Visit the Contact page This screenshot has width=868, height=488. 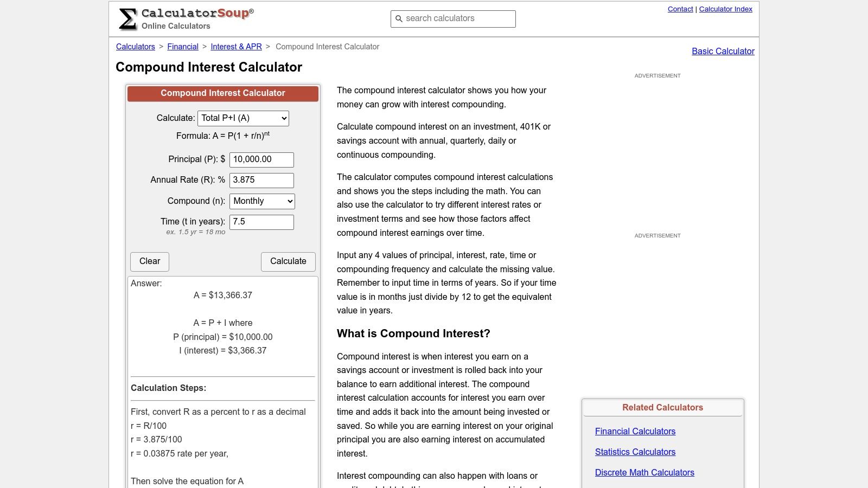(x=680, y=9)
